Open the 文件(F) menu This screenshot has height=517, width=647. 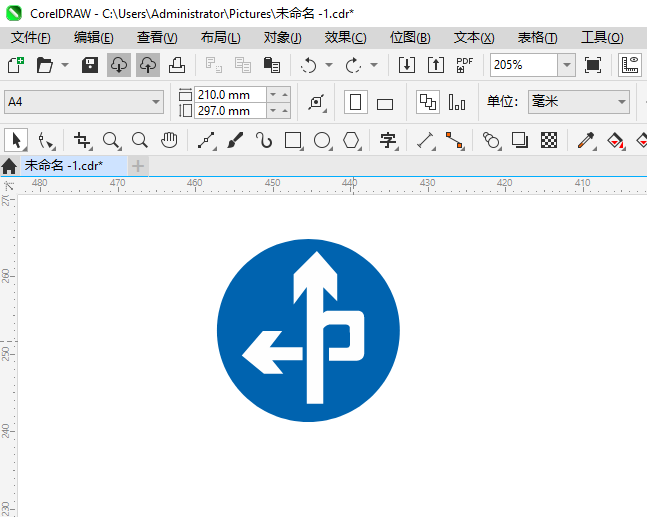31,38
